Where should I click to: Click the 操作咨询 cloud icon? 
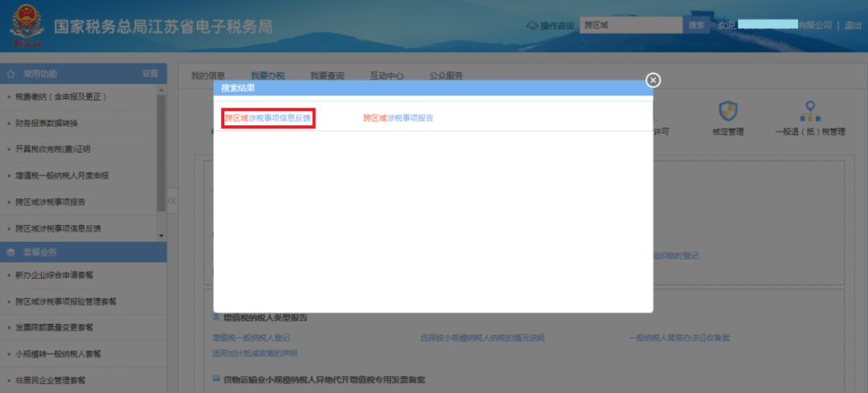(531, 26)
